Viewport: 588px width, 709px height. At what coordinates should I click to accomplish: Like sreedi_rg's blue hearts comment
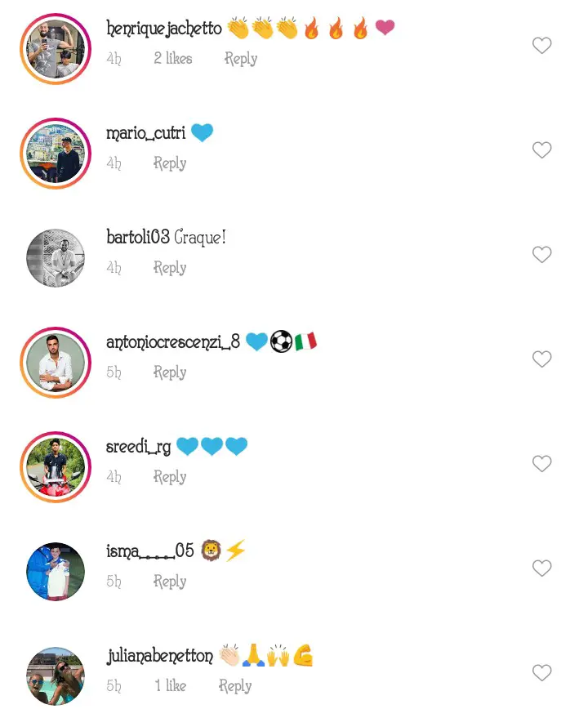click(541, 463)
